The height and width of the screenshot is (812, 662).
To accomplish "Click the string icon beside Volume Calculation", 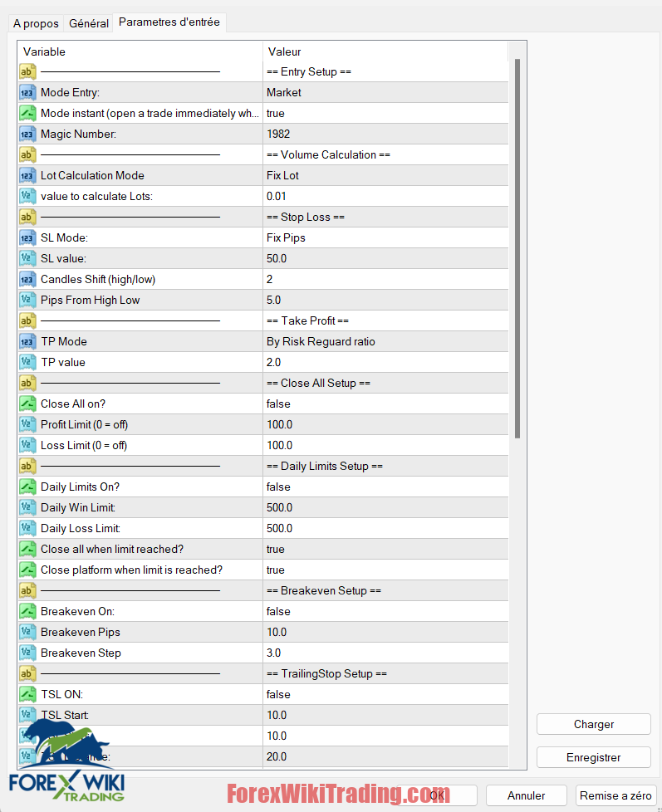I will (x=27, y=154).
